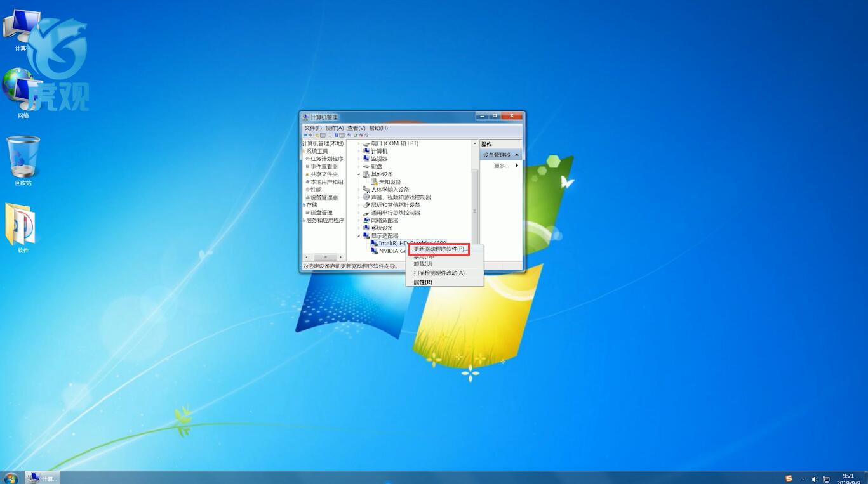Select 性能 in the left tree
868x484 pixels.
click(316, 190)
